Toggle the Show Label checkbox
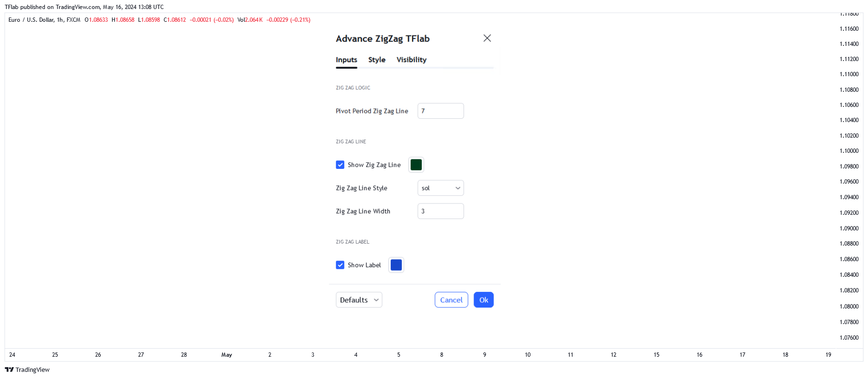 click(x=340, y=265)
